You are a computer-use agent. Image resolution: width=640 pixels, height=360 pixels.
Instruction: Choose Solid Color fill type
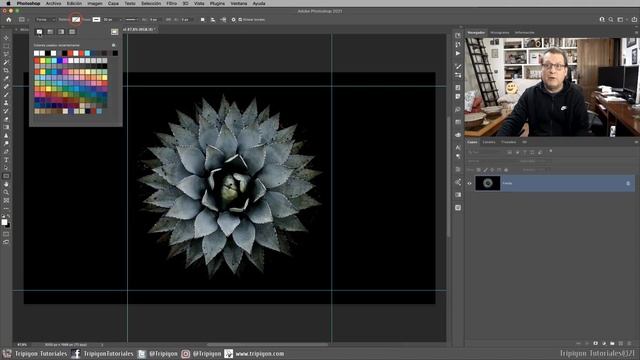click(50, 31)
